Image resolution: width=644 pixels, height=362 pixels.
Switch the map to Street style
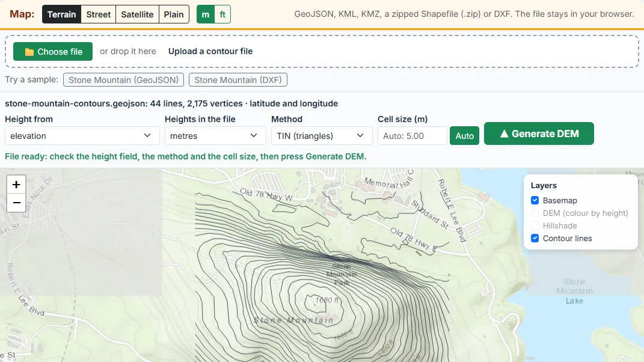[99, 14]
